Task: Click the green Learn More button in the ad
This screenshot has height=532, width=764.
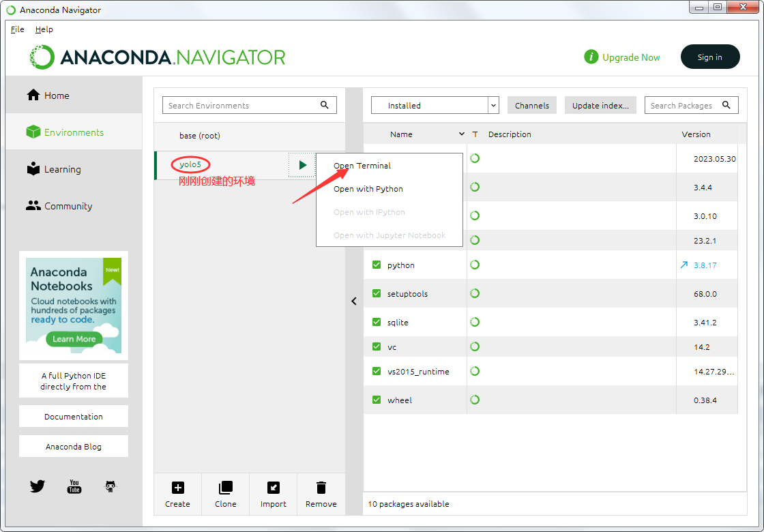Action: pos(74,339)
